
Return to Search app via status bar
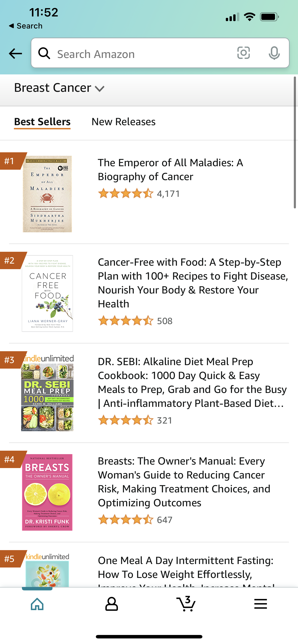26,26
